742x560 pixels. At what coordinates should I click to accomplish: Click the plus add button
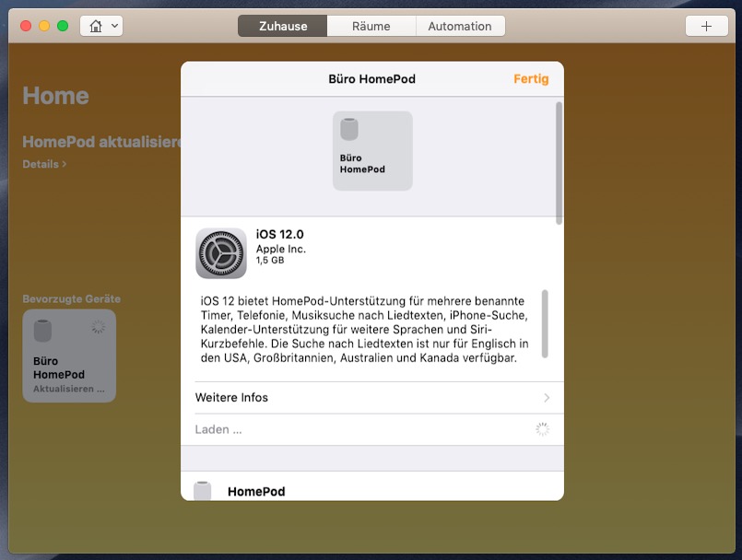(706, 26)
